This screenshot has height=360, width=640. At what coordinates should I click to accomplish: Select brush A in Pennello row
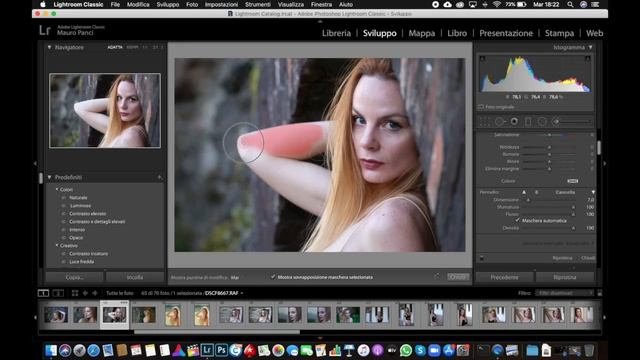(524, 192)
